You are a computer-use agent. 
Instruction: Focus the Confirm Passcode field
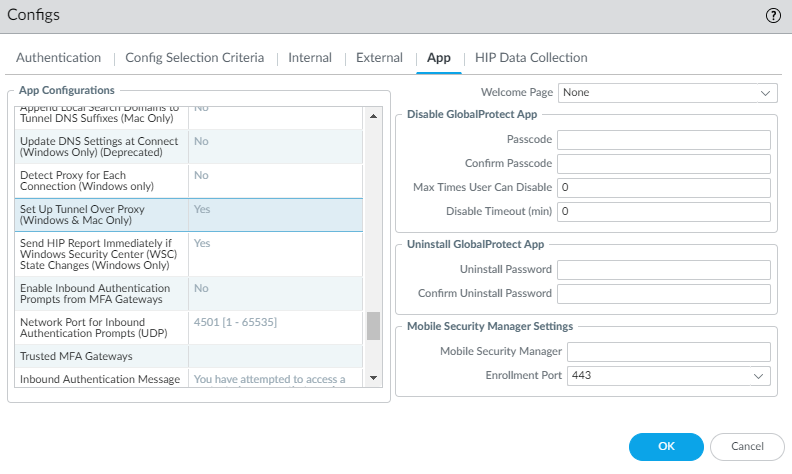[663, 164]
